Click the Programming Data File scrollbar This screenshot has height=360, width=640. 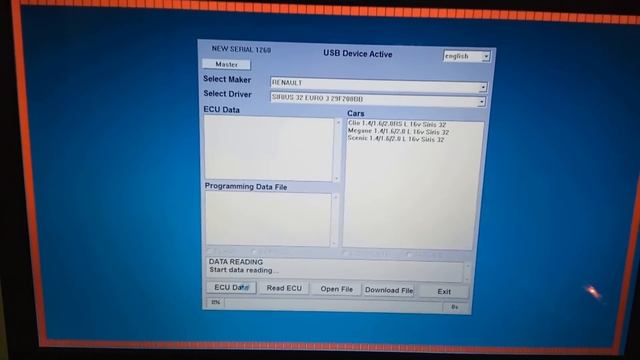tap(335, 220)
